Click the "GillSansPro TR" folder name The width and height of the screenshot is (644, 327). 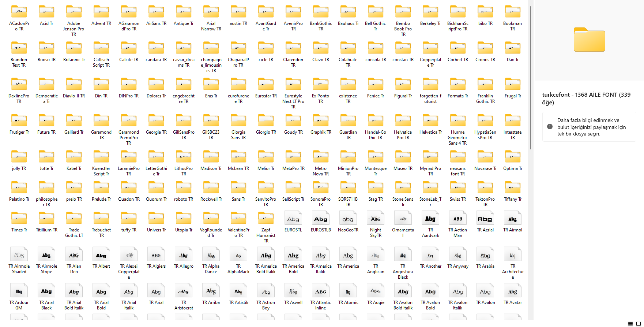[184, 135]
